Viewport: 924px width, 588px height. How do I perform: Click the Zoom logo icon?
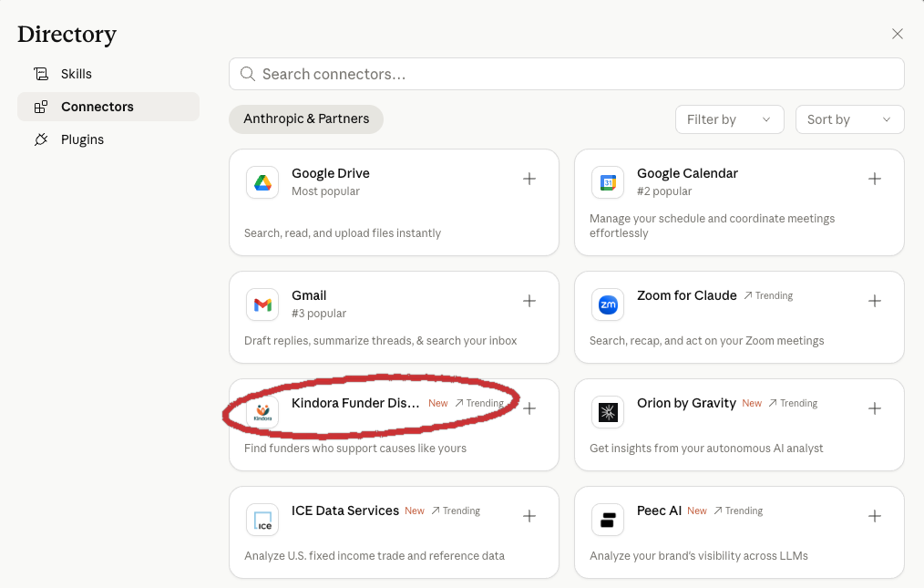pyautogui.click(x=608, y=304)
